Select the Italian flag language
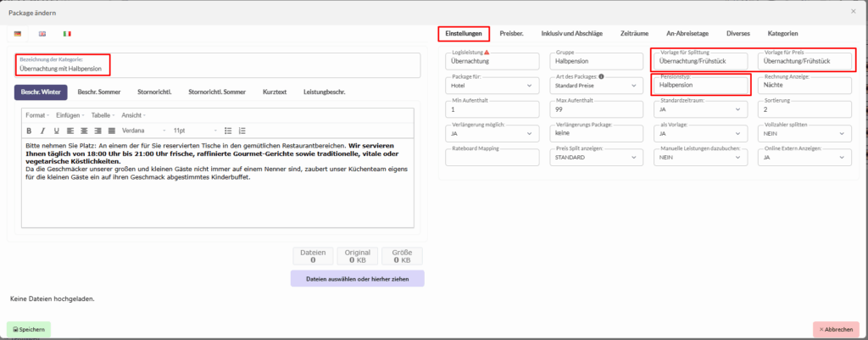The height and width of the screenshot is (340, 868). pyautogui.click(x=67, y=34)
